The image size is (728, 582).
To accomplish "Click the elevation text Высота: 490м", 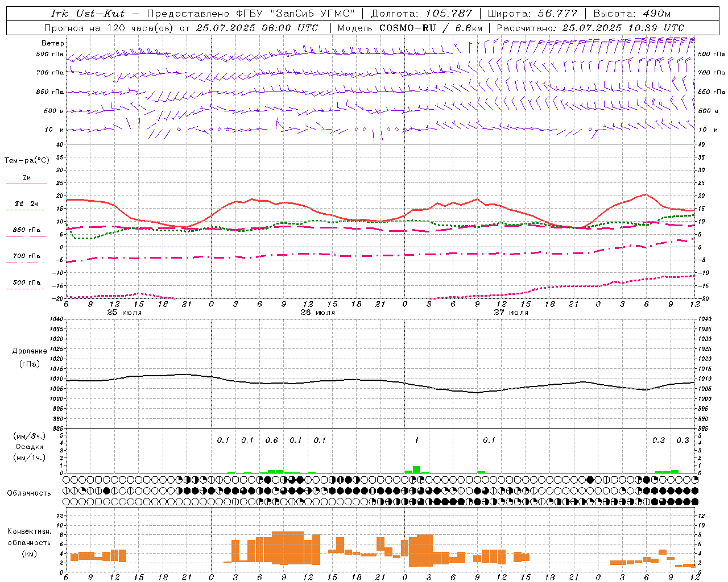I will 632,14.
